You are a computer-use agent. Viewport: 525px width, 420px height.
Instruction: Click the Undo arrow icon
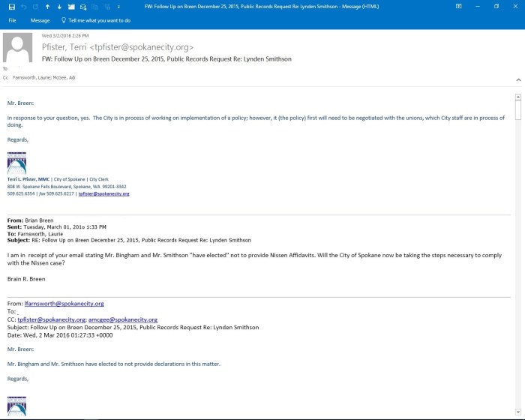point(24,6)
